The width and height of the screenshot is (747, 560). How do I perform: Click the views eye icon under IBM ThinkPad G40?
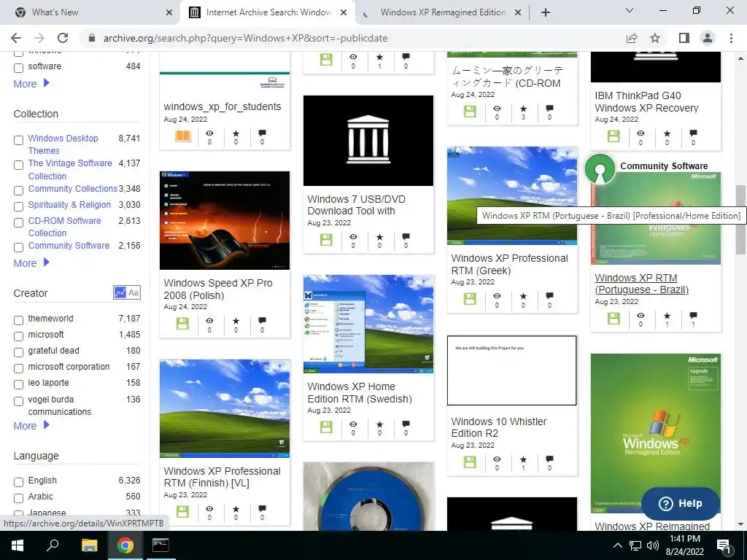click(640, 133)
